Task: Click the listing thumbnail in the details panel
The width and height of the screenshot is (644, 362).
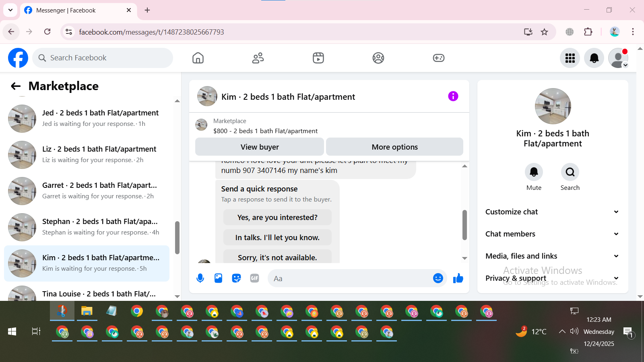Action: (x=553, y=106)
